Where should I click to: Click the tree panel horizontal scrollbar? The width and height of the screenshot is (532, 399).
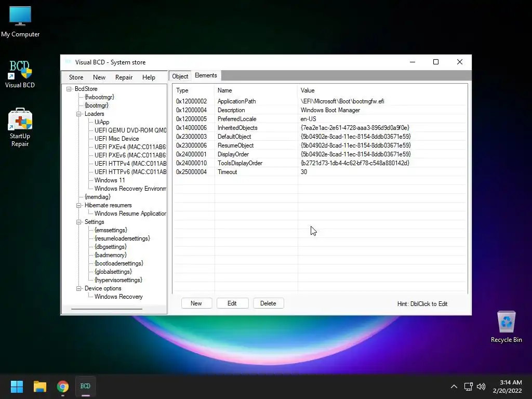coord(107,309)
